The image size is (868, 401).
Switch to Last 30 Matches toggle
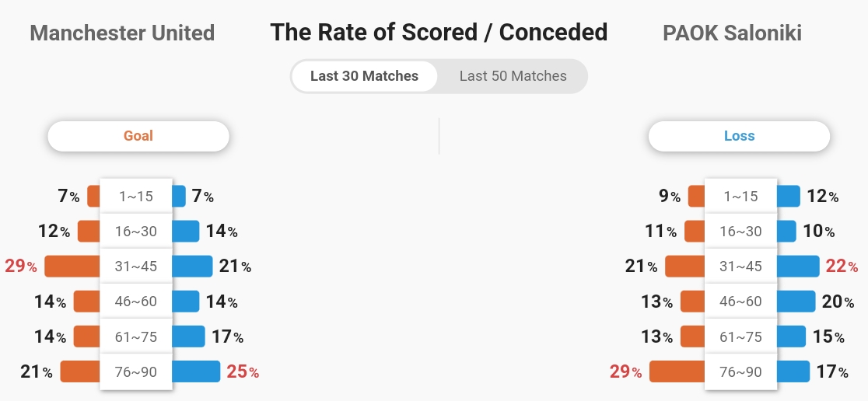pyautogui.click(x=364, y=76)
